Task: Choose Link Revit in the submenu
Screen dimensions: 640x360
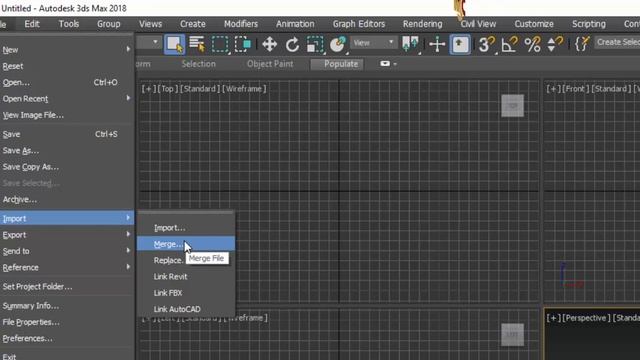Action: [186, 277]
